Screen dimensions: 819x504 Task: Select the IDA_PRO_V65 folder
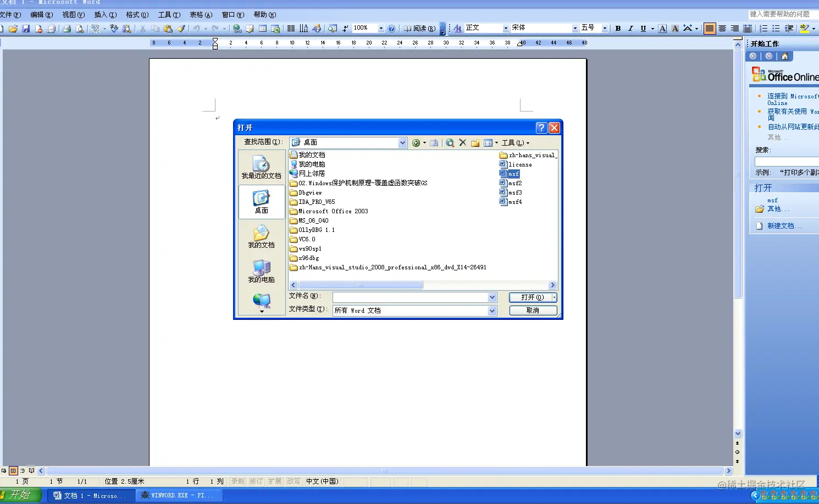coord(312,202)
